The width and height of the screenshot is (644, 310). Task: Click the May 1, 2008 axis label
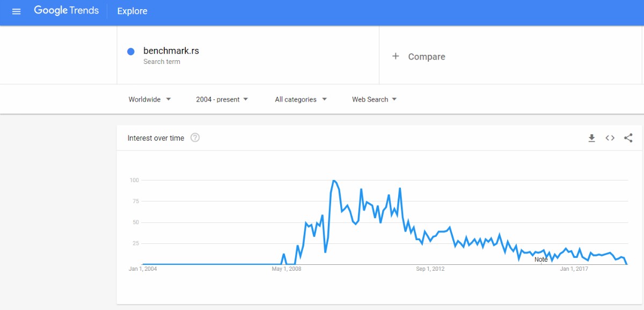click(286, 269)
